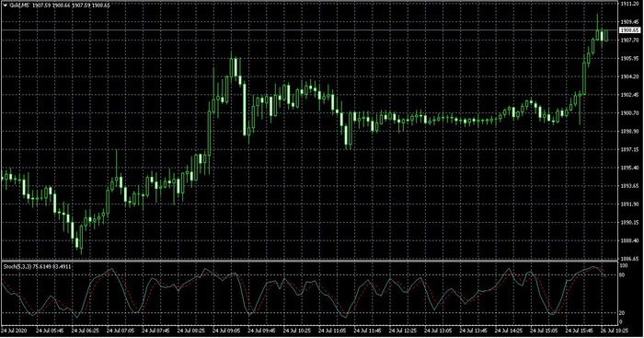Open the chart dropdown triangle beside Gold,M5
Screen dimensions: 644x338
(x=5, y=6)
